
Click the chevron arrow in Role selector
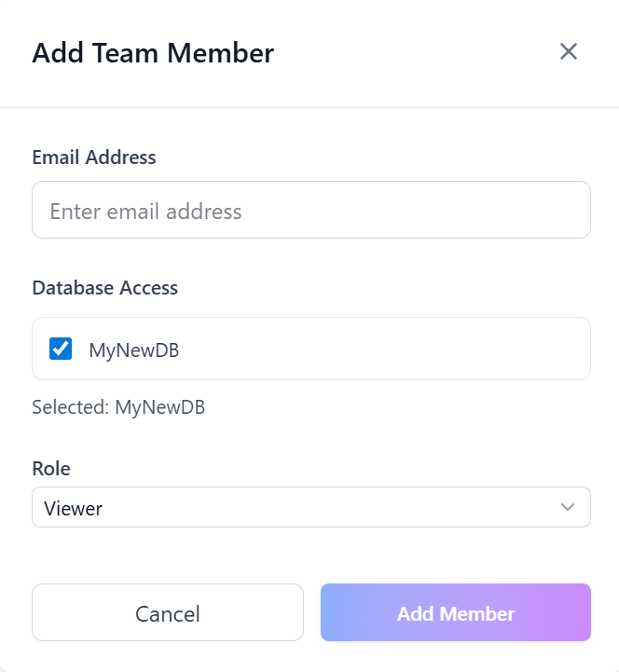567,507
